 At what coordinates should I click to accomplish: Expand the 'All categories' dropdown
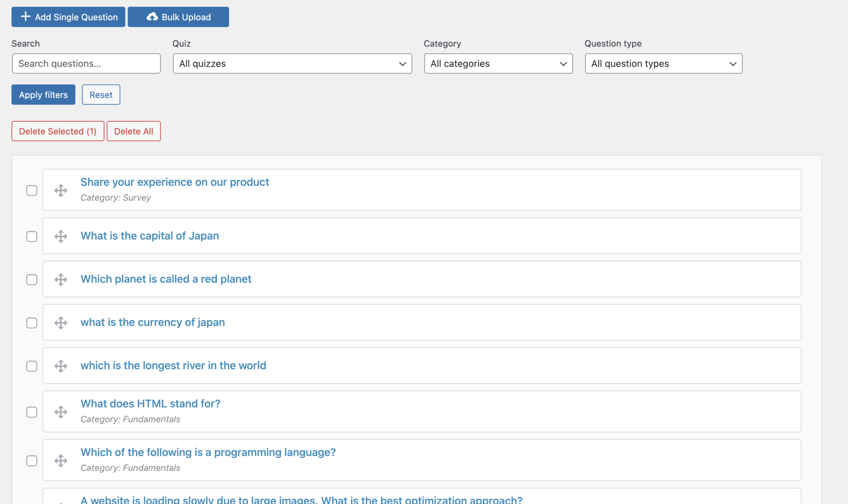click(x=499, y=64)
